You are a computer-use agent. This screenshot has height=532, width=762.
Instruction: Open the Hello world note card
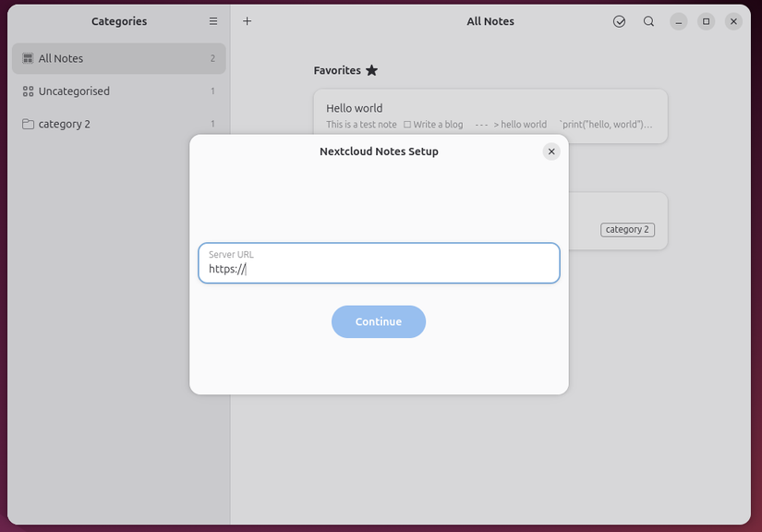(490, 116)
